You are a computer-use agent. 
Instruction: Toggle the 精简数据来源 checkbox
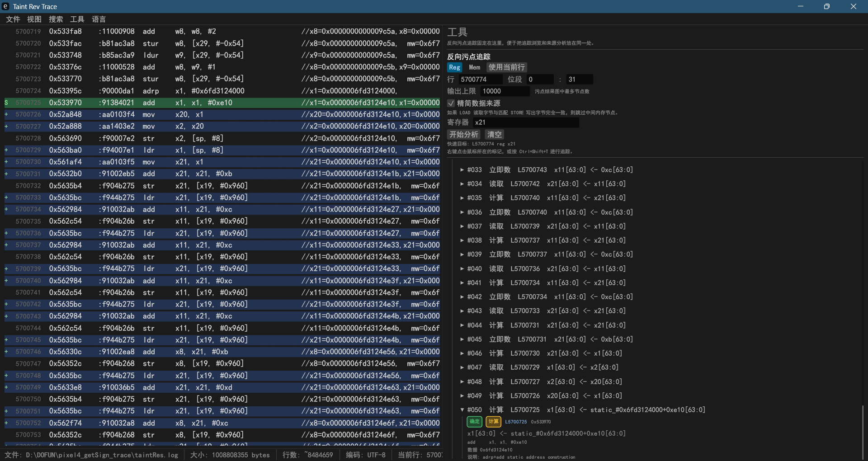click(451, 103)
